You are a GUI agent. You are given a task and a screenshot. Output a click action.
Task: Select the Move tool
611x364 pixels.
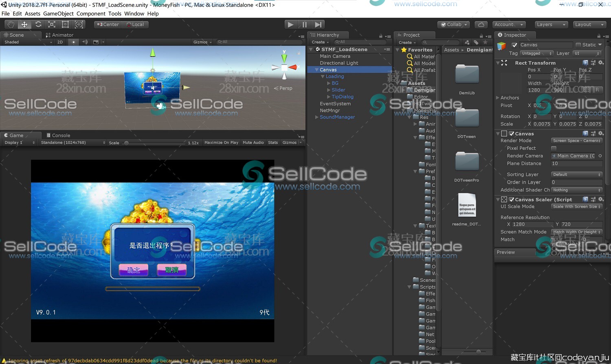point(24,24)
